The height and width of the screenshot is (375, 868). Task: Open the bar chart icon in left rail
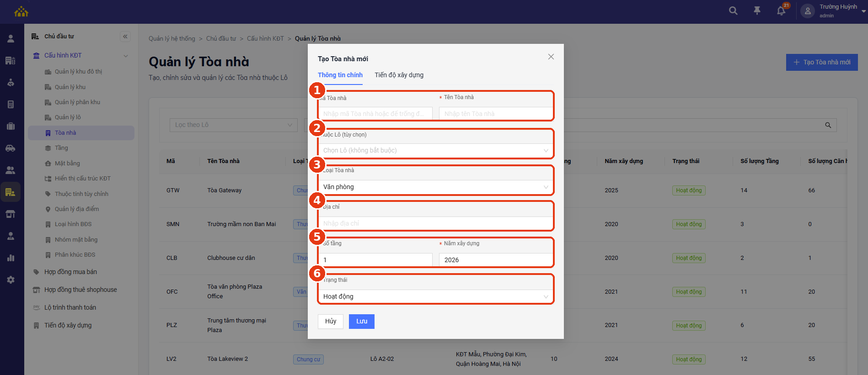11,258
